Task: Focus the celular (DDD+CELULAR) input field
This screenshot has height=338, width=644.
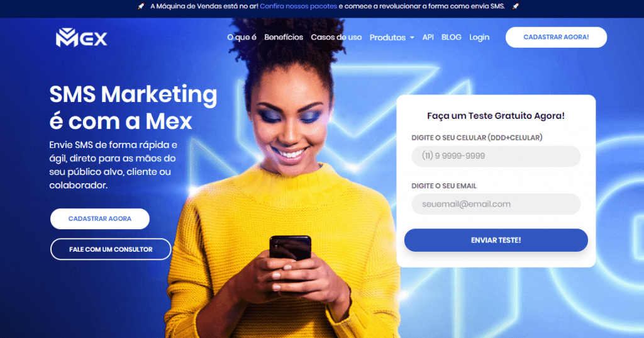Action: coord(496,156)
